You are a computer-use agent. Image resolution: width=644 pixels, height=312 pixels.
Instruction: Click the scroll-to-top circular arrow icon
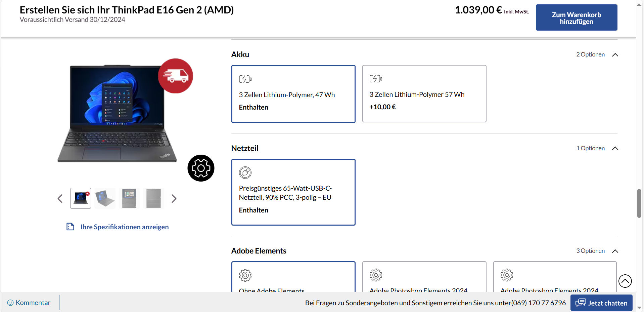pyautogui.click(x=625, y=281)
